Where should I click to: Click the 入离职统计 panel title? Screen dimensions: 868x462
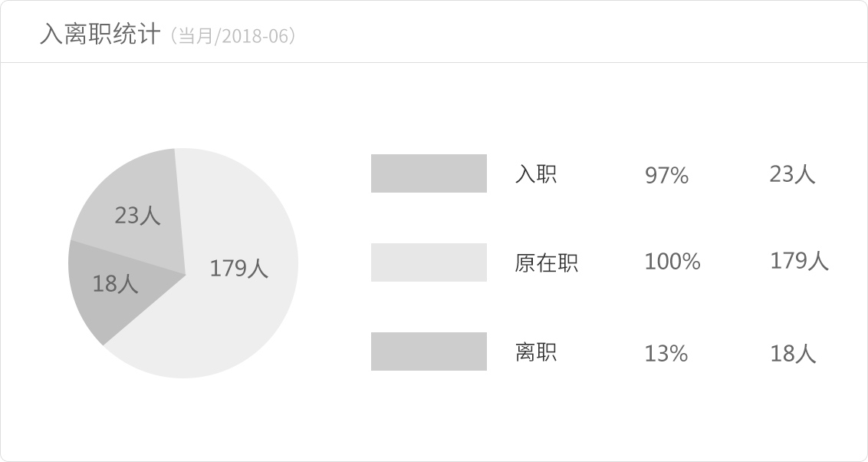100,35
